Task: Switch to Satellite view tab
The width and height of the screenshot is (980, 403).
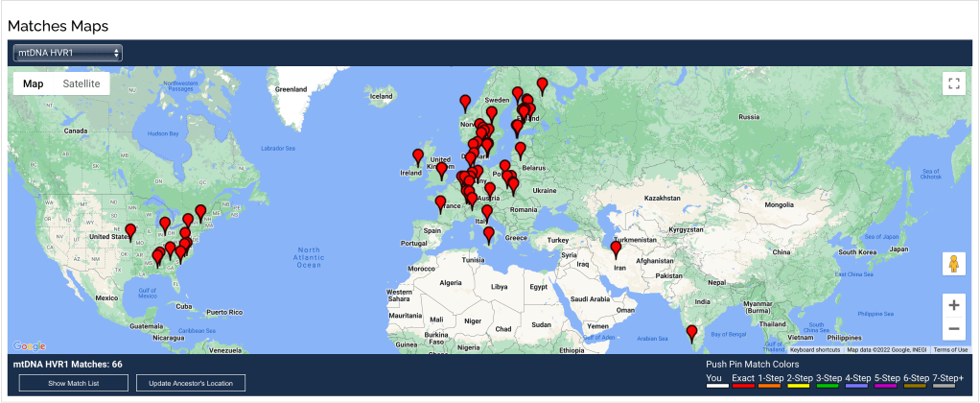Action: [x=82, y=83]
